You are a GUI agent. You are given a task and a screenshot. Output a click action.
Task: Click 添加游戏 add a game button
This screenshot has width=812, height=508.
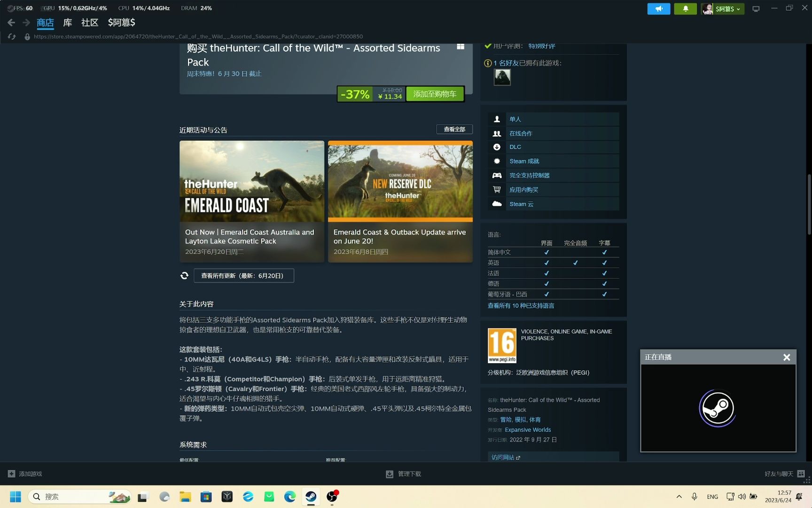(25, 474)
